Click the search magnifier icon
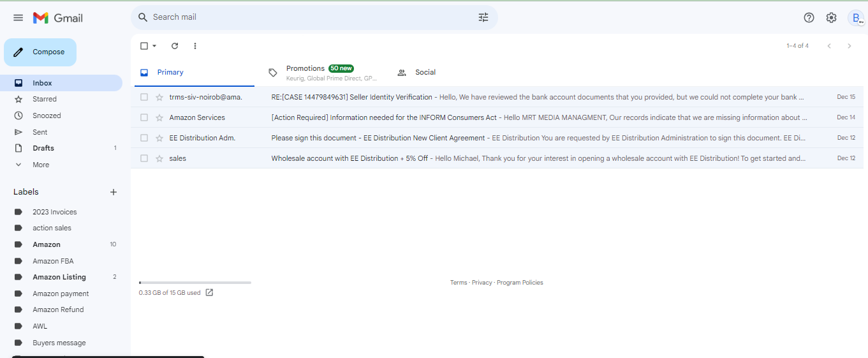868x358 pixels. point(143,17)
